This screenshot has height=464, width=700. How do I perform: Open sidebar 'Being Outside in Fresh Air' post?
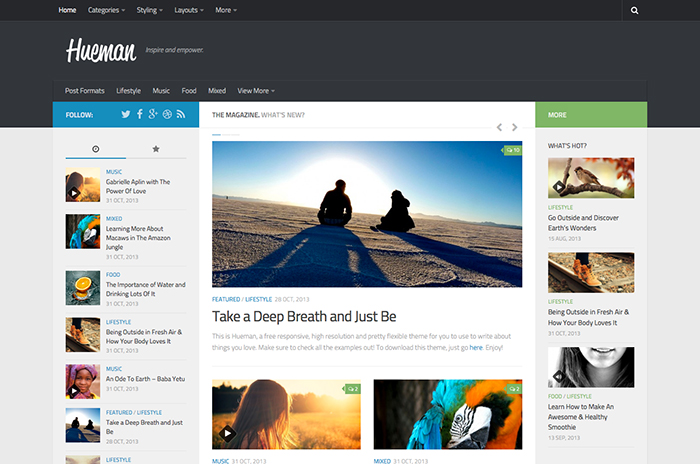point(144,336)
